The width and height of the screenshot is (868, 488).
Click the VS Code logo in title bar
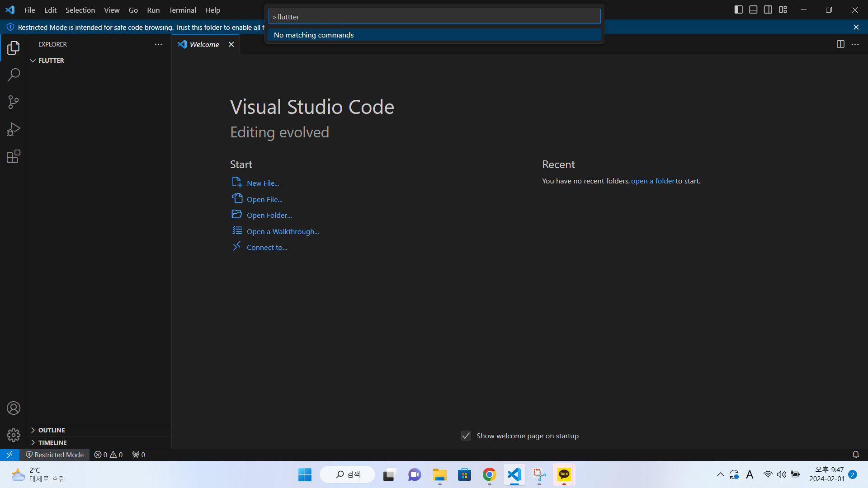click(10, 10)
